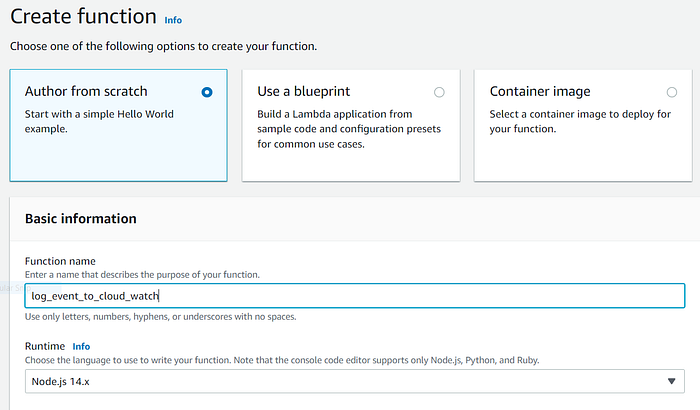Select the Container image radio button
This screenshot has width=700, height=410.
671,92
